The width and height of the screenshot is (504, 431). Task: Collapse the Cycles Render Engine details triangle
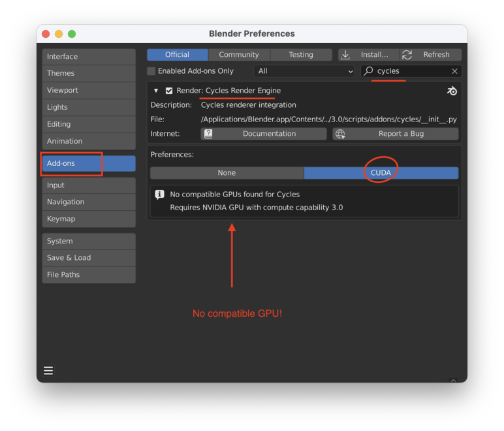point(156,91)
